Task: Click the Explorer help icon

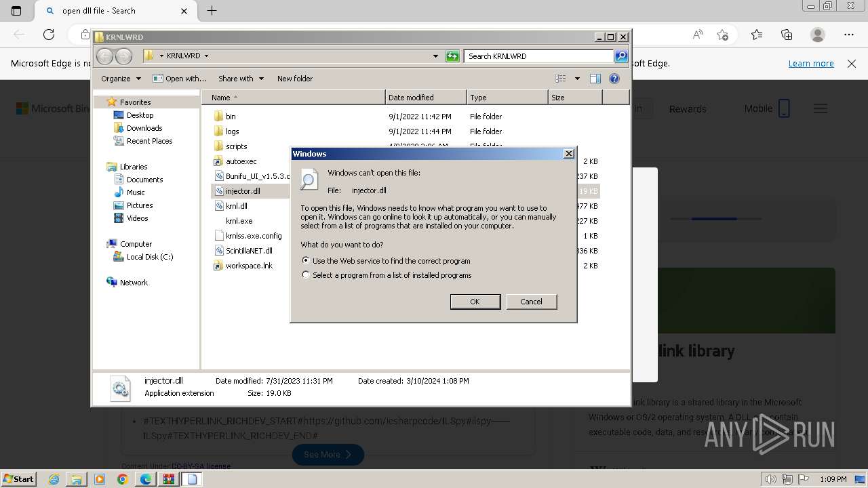Action: pos(614,79)
